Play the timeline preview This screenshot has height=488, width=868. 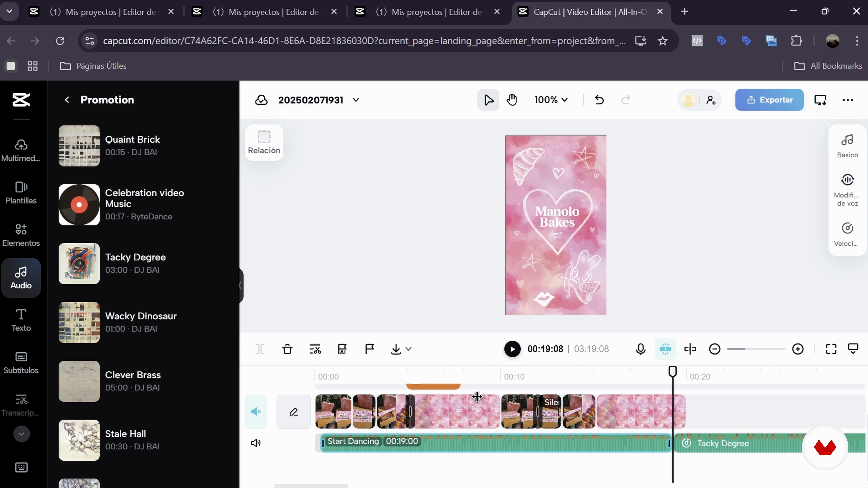(x=512, y=349)
